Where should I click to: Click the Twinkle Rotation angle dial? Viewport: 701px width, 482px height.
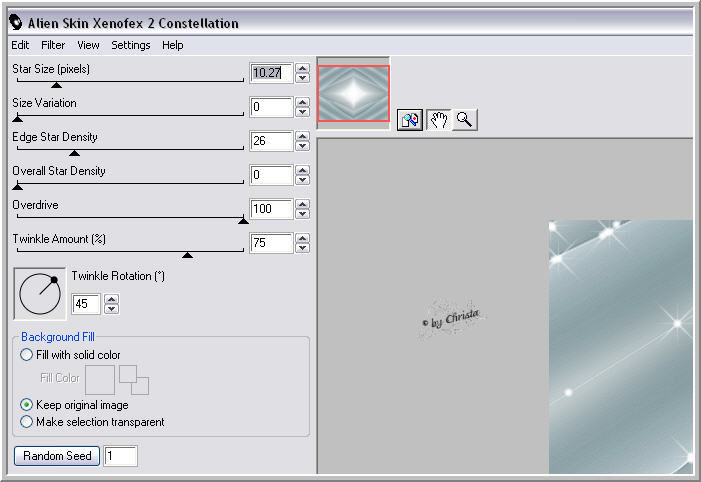pyautogui.click(x=37, y=292)
